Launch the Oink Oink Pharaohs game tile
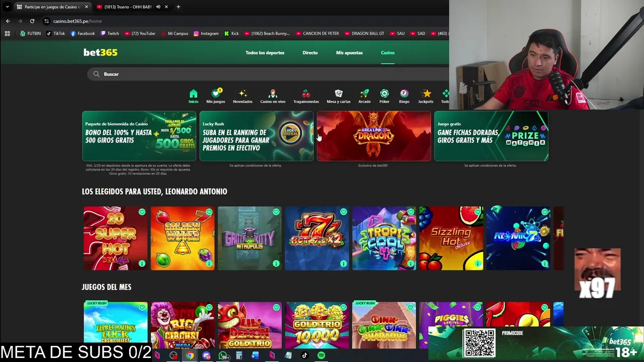 point(384,325)
